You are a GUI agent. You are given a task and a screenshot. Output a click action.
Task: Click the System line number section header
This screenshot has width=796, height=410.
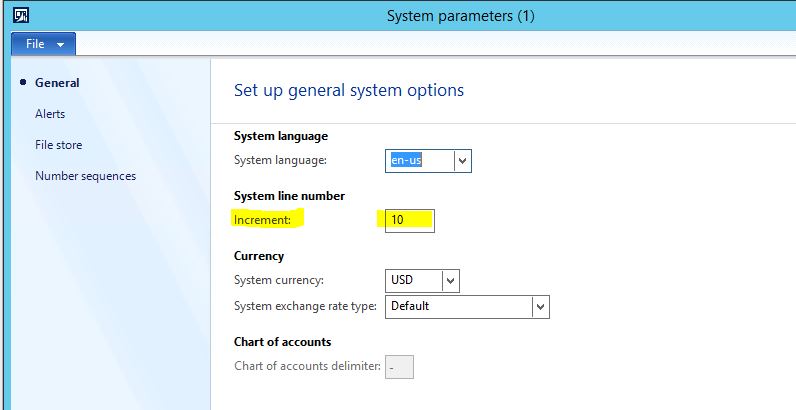tap(289, 195)
